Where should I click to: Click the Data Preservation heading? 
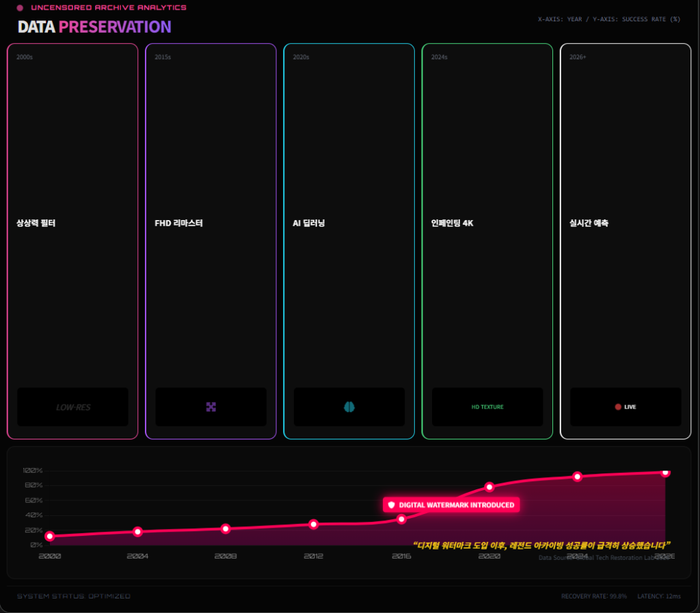click(94, 27)
